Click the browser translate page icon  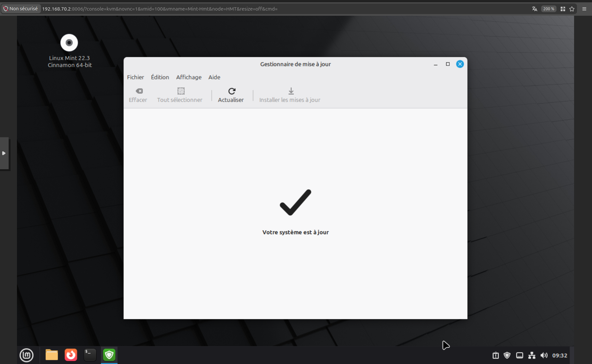click(x=534, y=9)
